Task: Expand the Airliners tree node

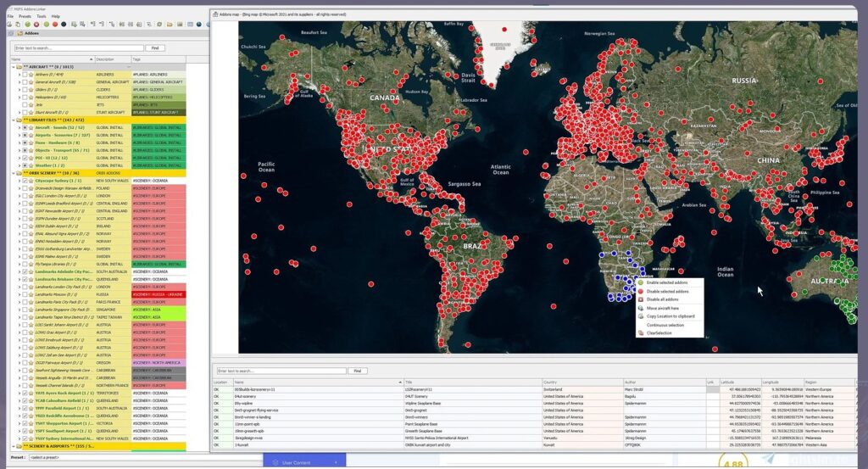Action: point(19,74)
